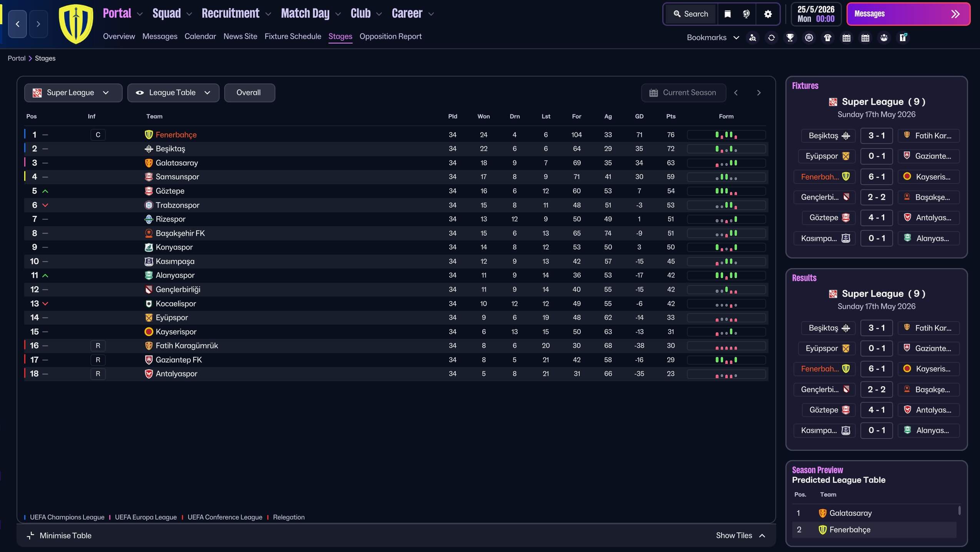Toggle the Overall table filter button

(249, 93)
